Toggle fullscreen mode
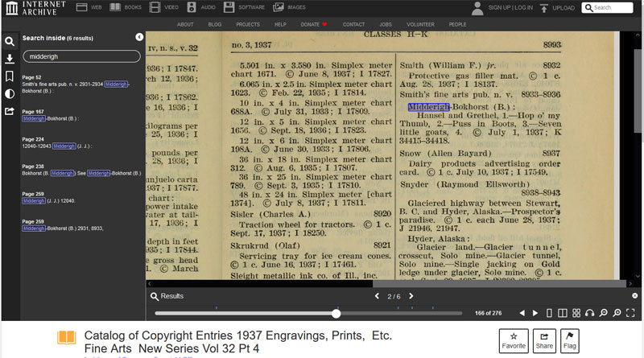Screen dimensions: 644x358 (x=632, y=313)
